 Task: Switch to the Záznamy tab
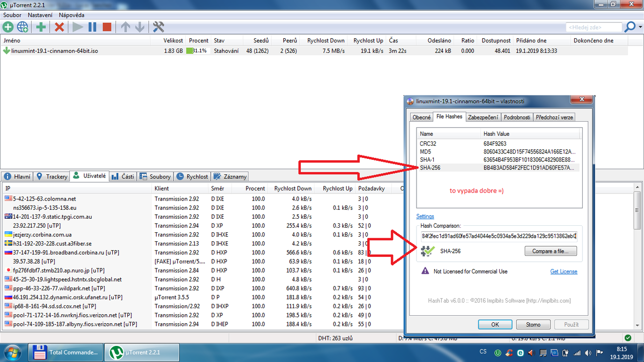(230, 176)
